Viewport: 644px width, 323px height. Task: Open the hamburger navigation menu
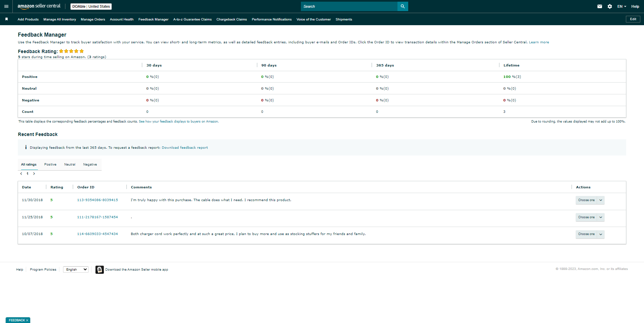[6, 6]
